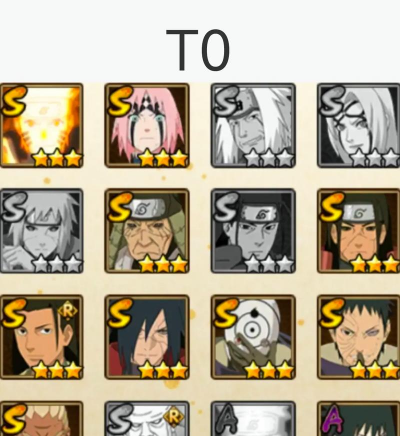Choose the ninja portrait with R badge
400x436 pixels.
41,337
